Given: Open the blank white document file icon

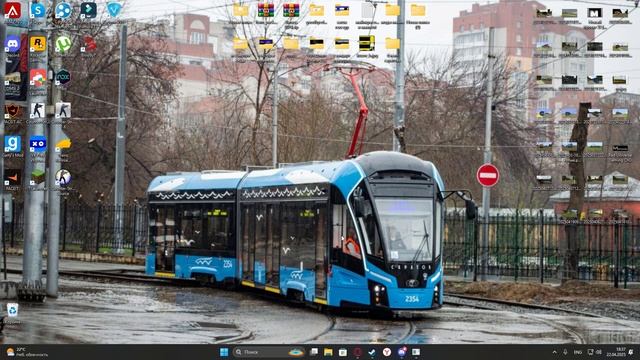Looking at the screenshot, I should [x=367, y=11].
